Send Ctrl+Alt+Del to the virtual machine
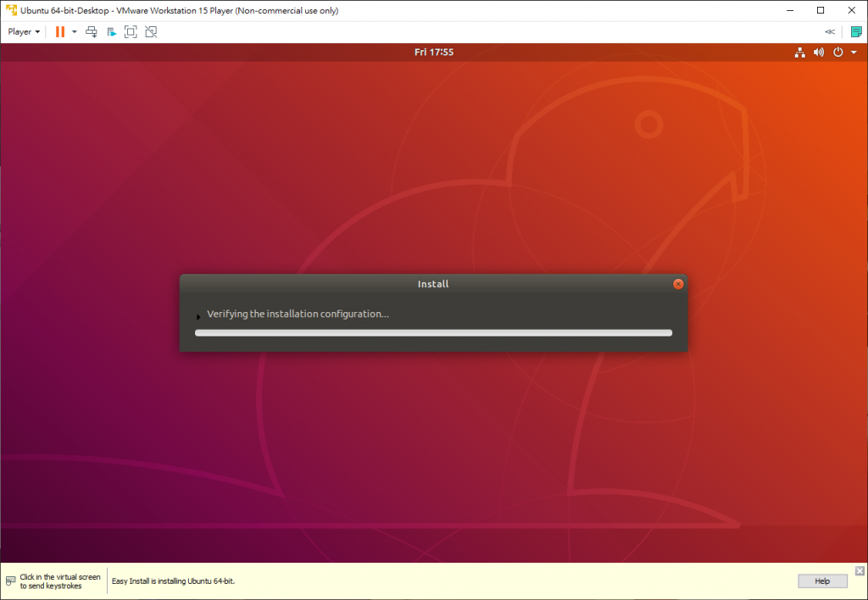The image size is (868, 600). (x=92, y=32)
